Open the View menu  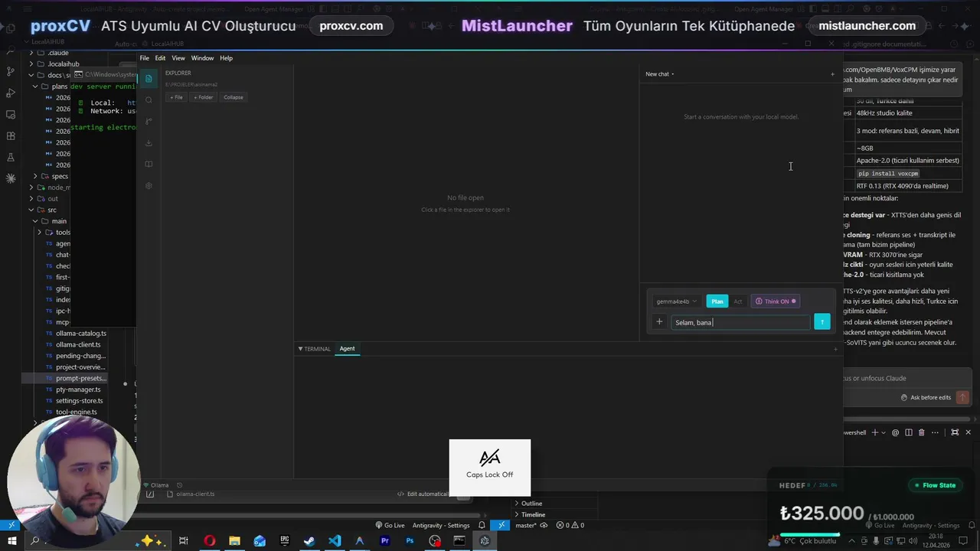(178, 58)
